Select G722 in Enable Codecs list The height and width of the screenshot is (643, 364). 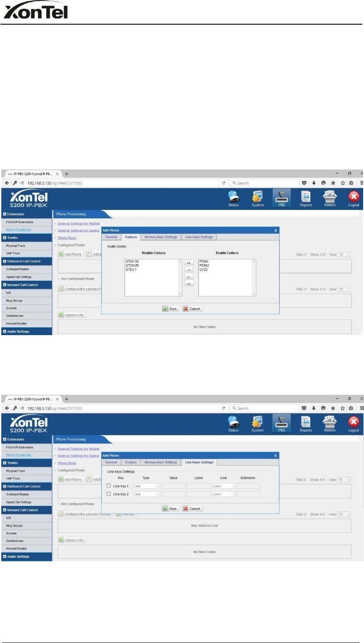(x=204, y=269)
